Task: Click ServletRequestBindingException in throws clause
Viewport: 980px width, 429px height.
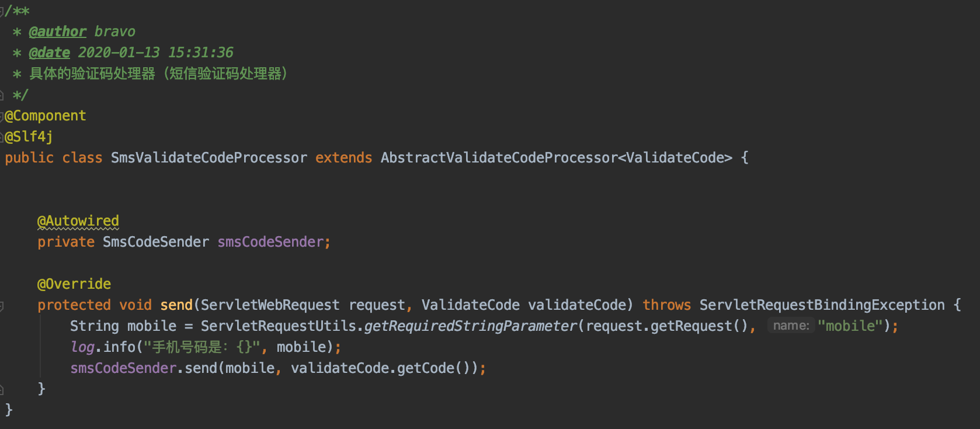Action: tap(822, 305)
